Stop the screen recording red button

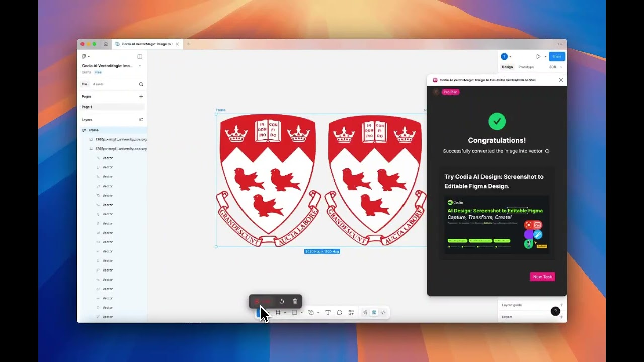(x=257, y=301)
